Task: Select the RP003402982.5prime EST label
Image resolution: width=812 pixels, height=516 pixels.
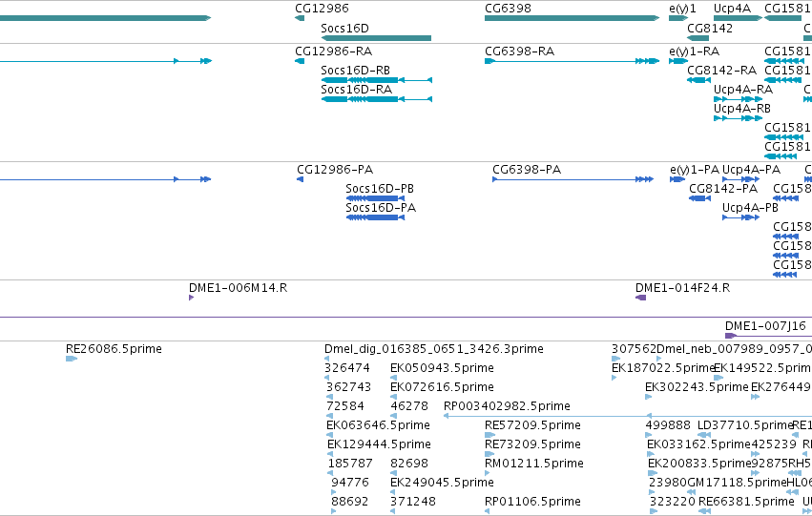Action: 507,406
